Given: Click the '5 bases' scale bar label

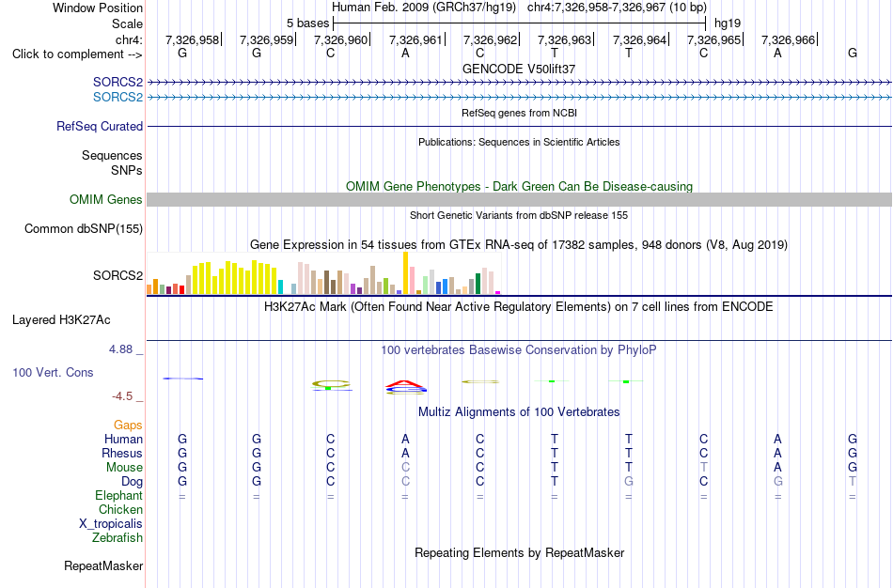Looking at the screenshot, I should 307,23.
